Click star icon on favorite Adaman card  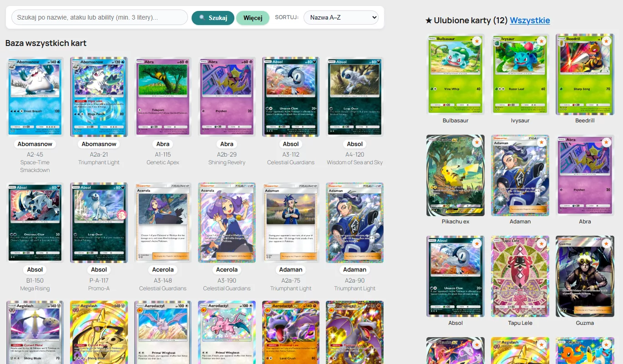click(542, 142)
